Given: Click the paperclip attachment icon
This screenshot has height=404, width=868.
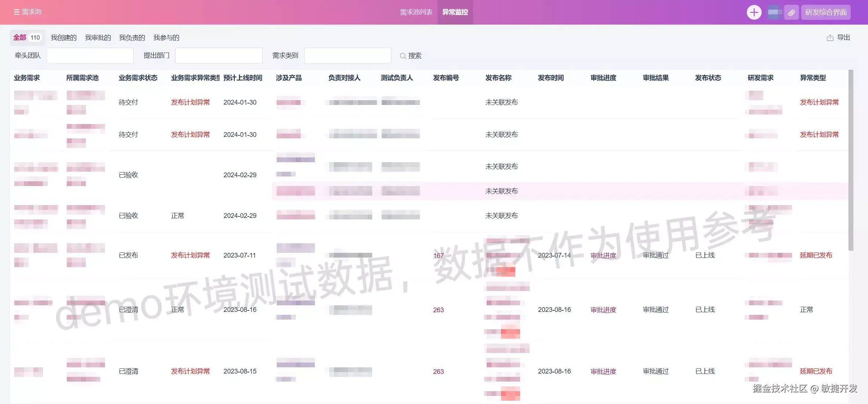Looking at the screenshot, I should (x=791, y=12).
